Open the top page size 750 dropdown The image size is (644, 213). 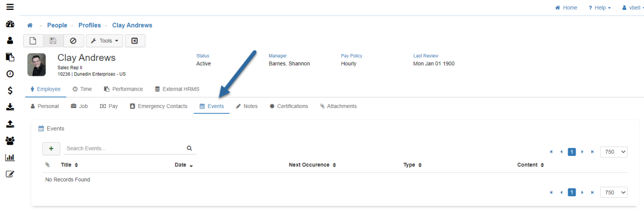pyautogui.click(x=613, y=152)
